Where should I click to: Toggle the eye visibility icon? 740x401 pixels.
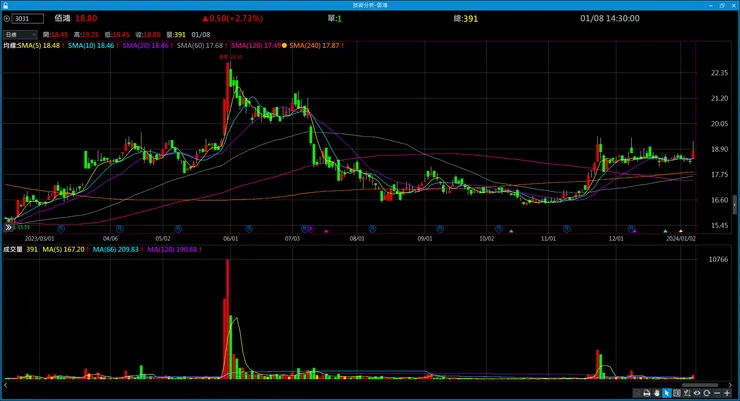(x=697, y=393)
